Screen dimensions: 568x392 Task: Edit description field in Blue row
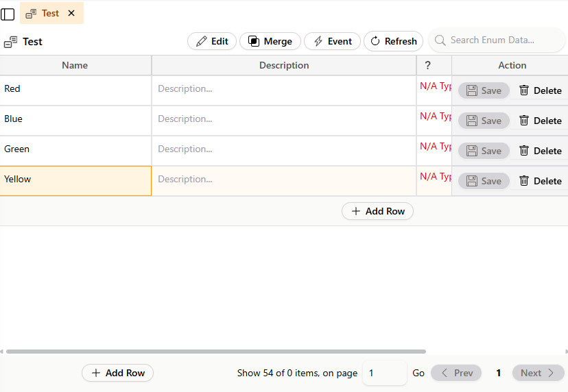[x=284, y=120]
